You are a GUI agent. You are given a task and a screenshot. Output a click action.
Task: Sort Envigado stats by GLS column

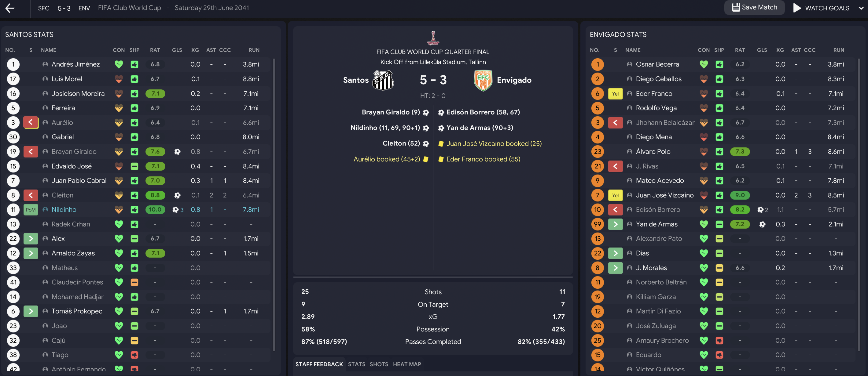click(x=762, y=50)
